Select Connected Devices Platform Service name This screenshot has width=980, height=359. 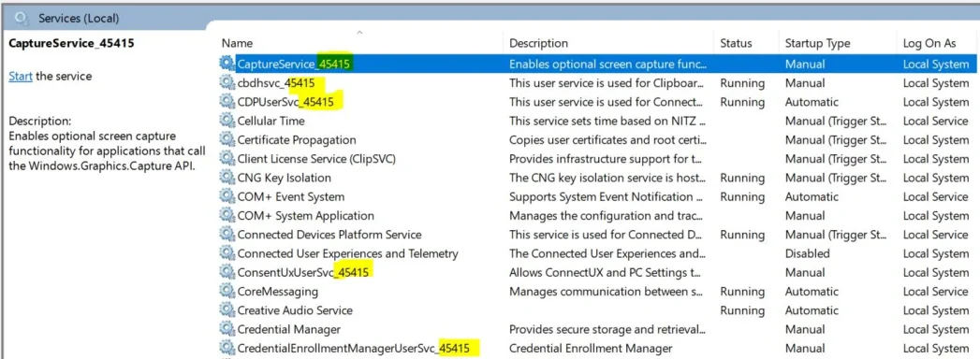point(329,235)
